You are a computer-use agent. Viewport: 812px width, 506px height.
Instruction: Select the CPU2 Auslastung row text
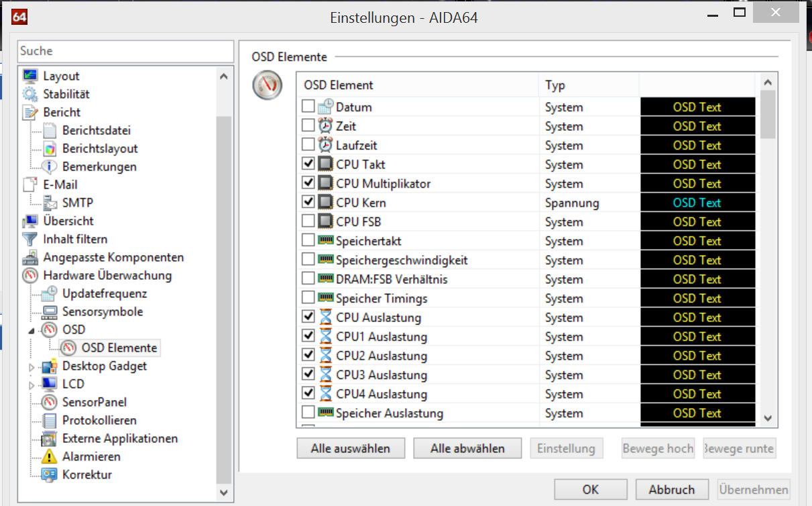(x=382, y=356)
